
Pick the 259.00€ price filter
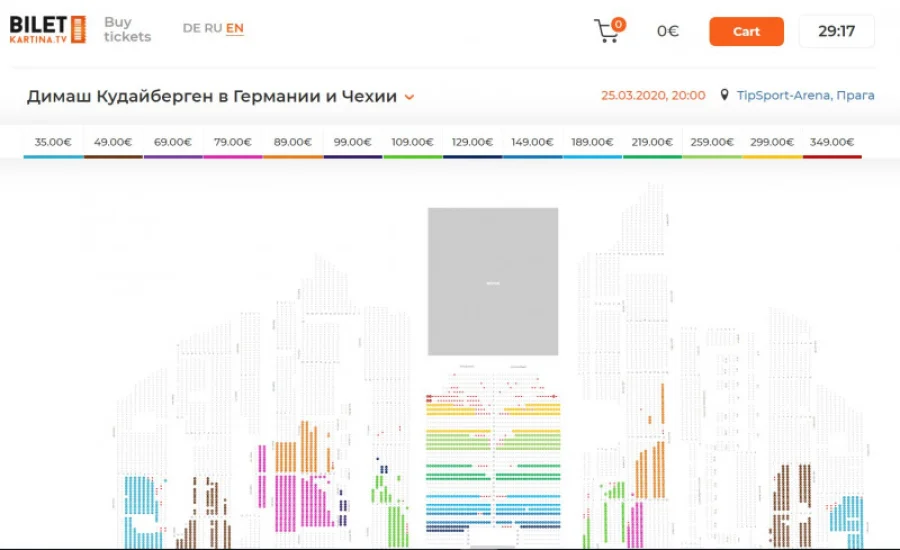click(x=712, y=143)
